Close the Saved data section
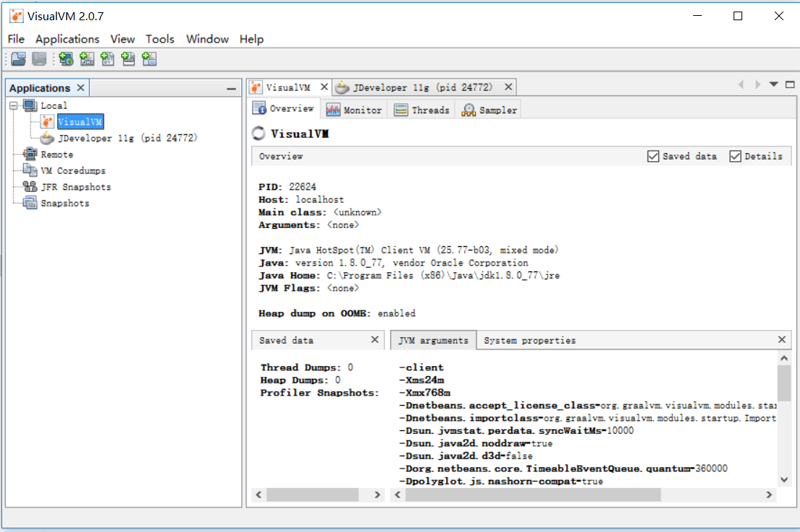 coord(375,339)
